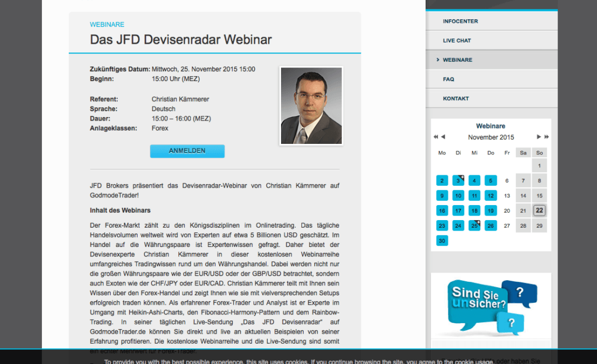Show previous month in Webinare calendar
The image size is (597, 364).
tap(443, 137)
